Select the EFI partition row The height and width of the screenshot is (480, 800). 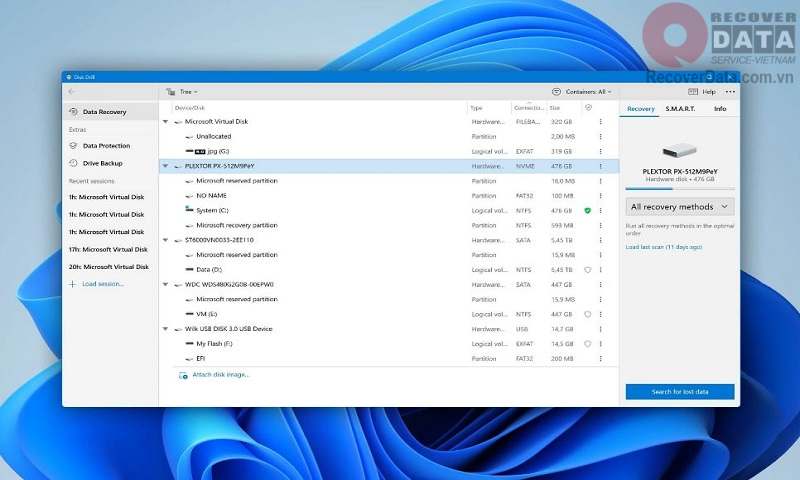(x=389, y=359)
